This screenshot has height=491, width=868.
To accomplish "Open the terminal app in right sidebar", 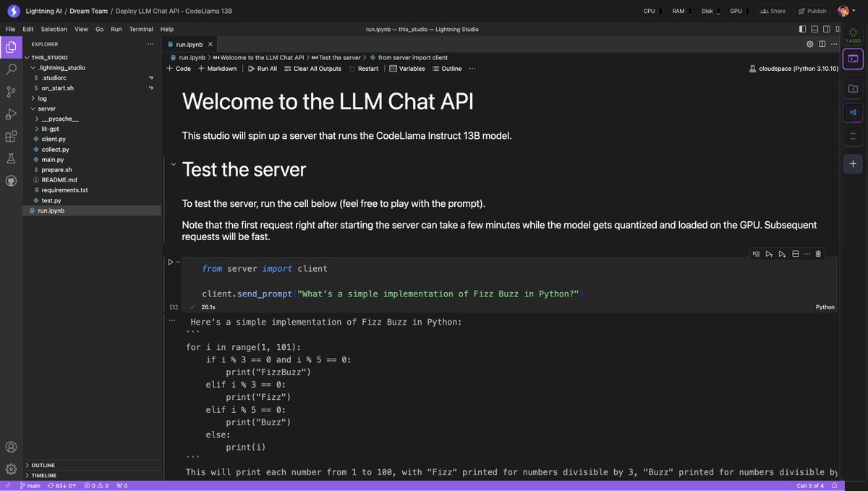I will [854, 59].
